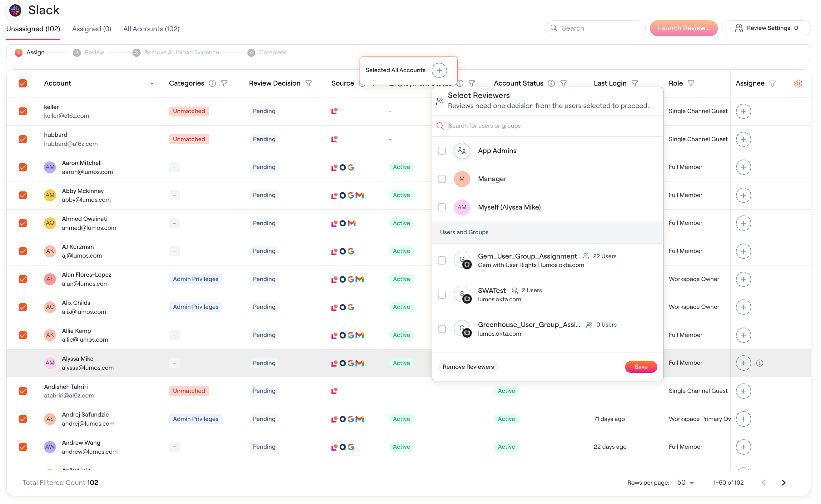Screen dimensions: 821x504
Task: Click the Categories info icon
Action: point(212,83)
